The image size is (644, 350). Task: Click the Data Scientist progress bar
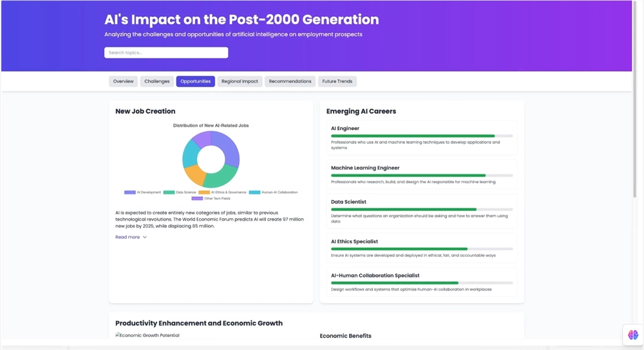coord(422,210)
